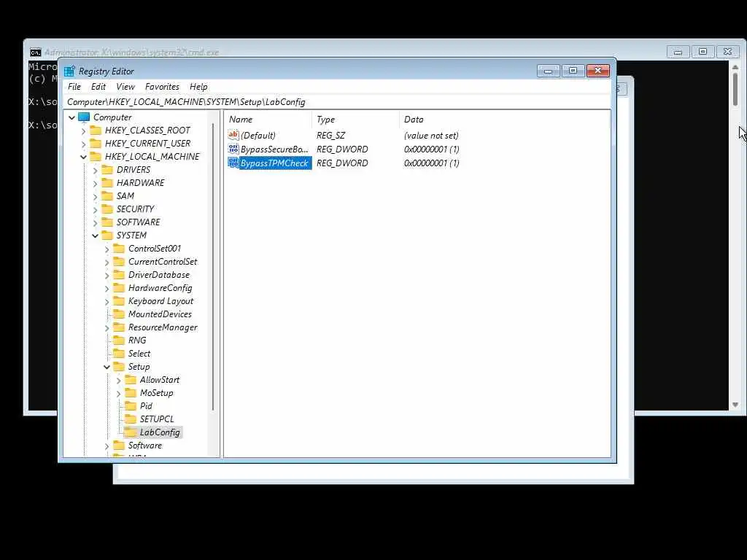Open the Edit menu
747x560 pixels.
(x=98, y=87)
